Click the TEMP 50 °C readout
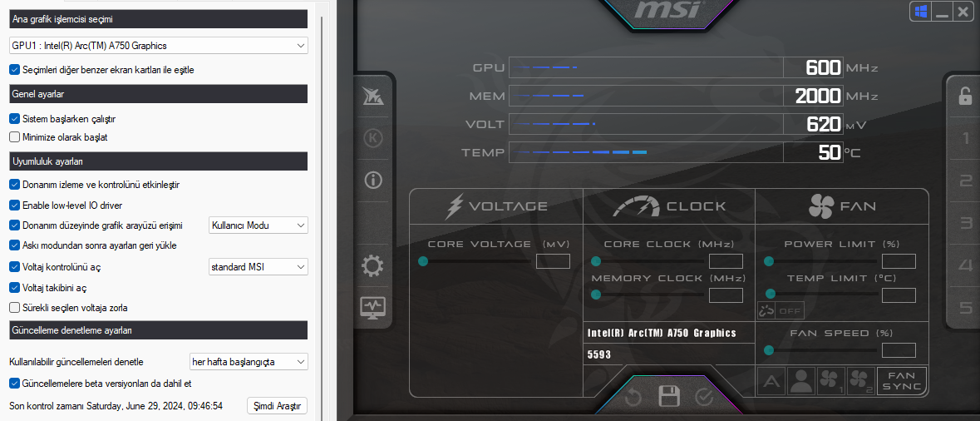This screenshot has height=421, width=980. coord(830,152)
